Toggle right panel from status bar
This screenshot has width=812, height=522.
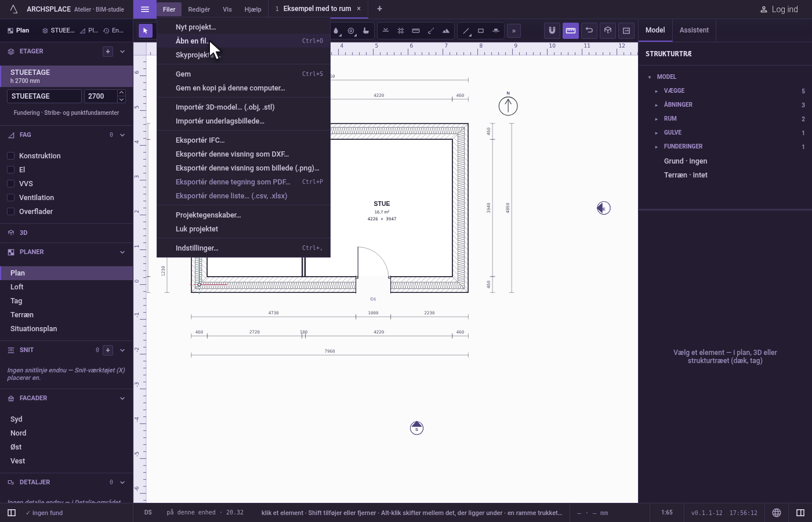[x=800, y=513]
